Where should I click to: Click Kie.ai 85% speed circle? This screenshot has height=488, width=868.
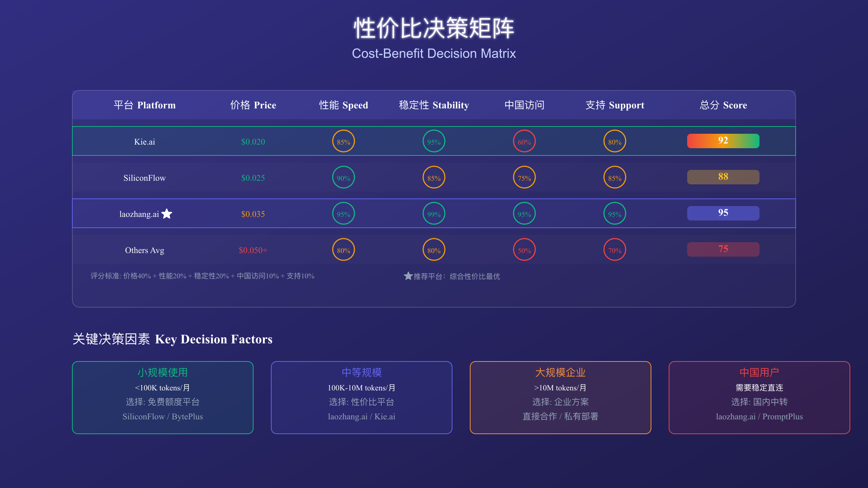(344, 141)
